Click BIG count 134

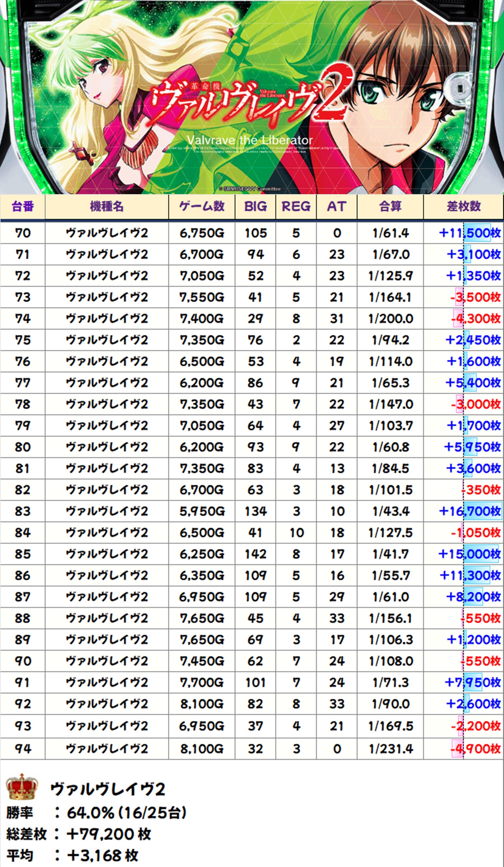(x=256, y=511)
